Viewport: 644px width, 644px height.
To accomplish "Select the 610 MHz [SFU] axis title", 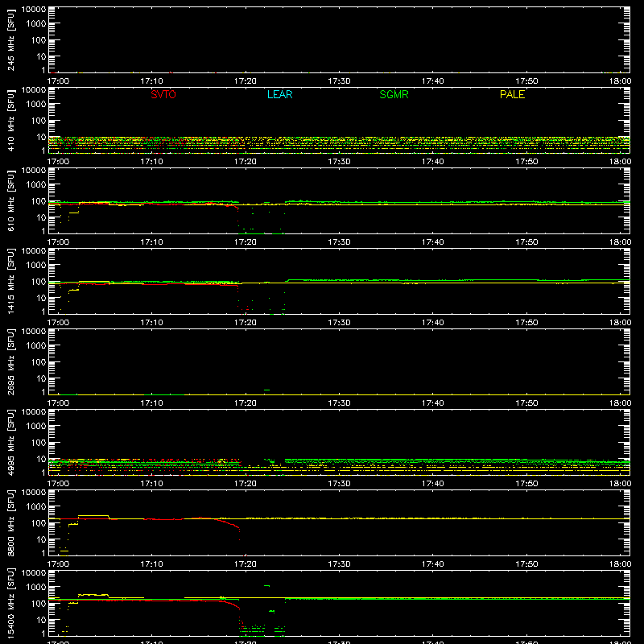I will [10, 200].
